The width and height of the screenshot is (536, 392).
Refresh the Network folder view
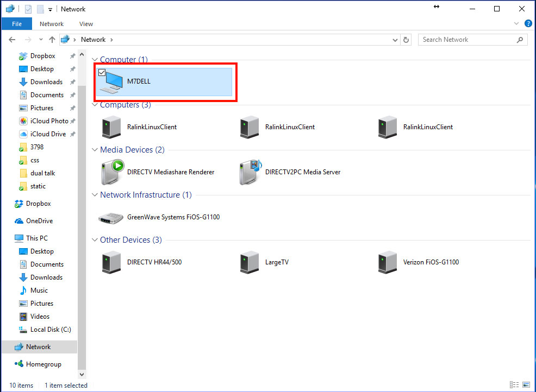tap(406, 40)
